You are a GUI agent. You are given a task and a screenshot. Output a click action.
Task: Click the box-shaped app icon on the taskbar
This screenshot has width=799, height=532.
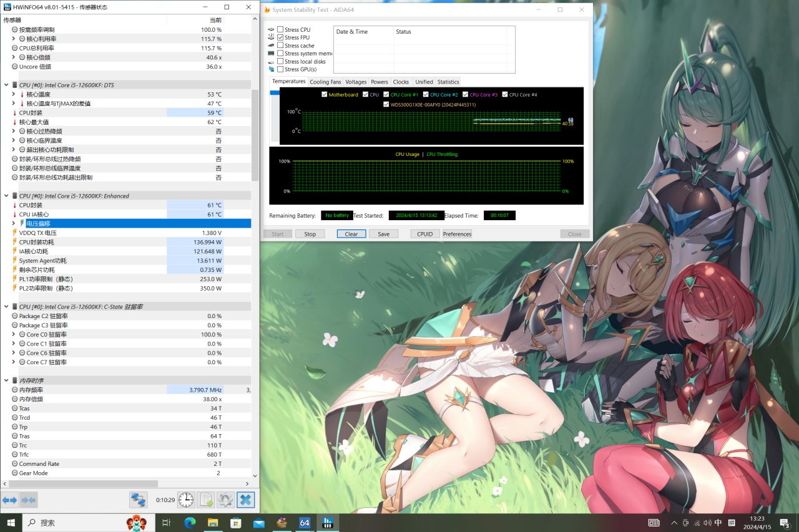point(282,523)
